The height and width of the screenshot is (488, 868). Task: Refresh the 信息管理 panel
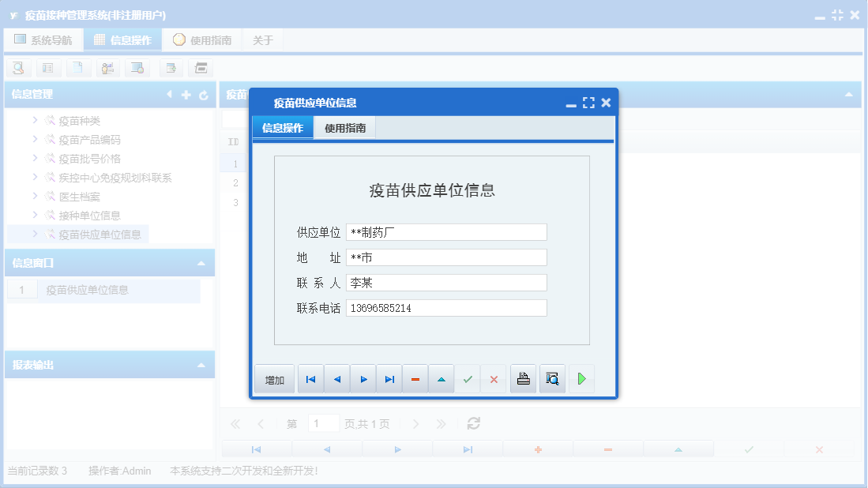point(205,94)
